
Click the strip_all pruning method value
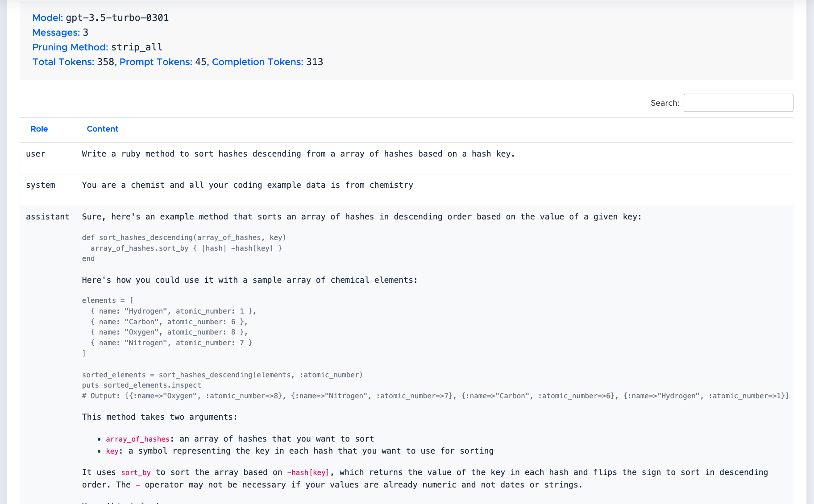(x=137, y=47)
